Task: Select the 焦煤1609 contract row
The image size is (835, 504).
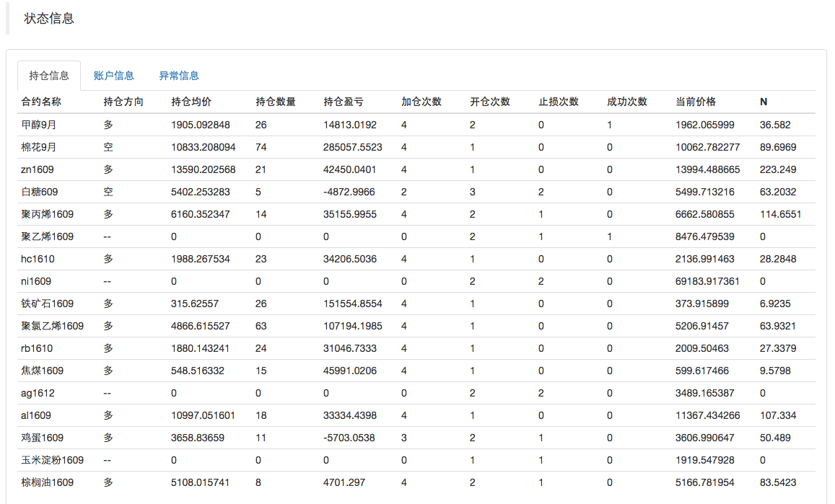Action: (416, 371)
